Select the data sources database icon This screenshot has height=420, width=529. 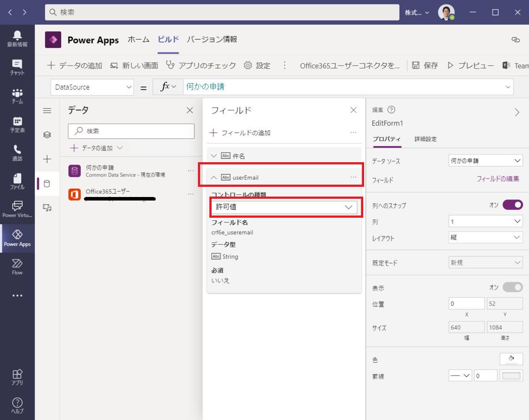pyautogui.click(x=47, y=183)
